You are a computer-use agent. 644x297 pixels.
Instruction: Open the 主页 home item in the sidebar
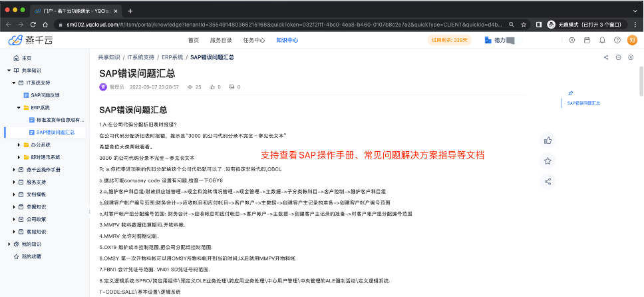(26, 59)
